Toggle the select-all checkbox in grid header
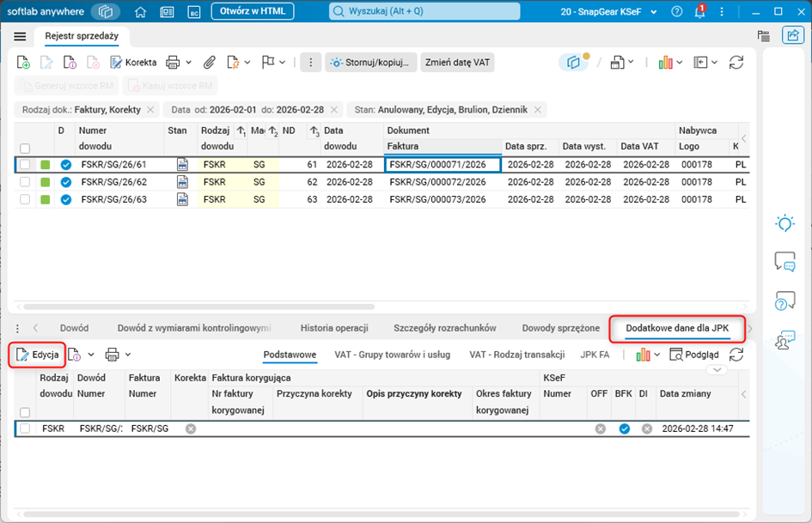Viewport: 812px width, 523px height. [26, 148]
